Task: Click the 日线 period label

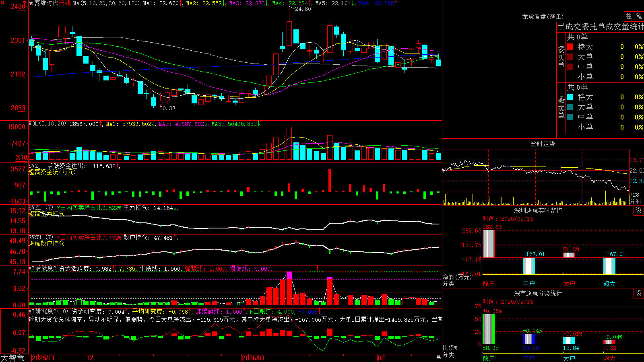Action: pos(65,3)
